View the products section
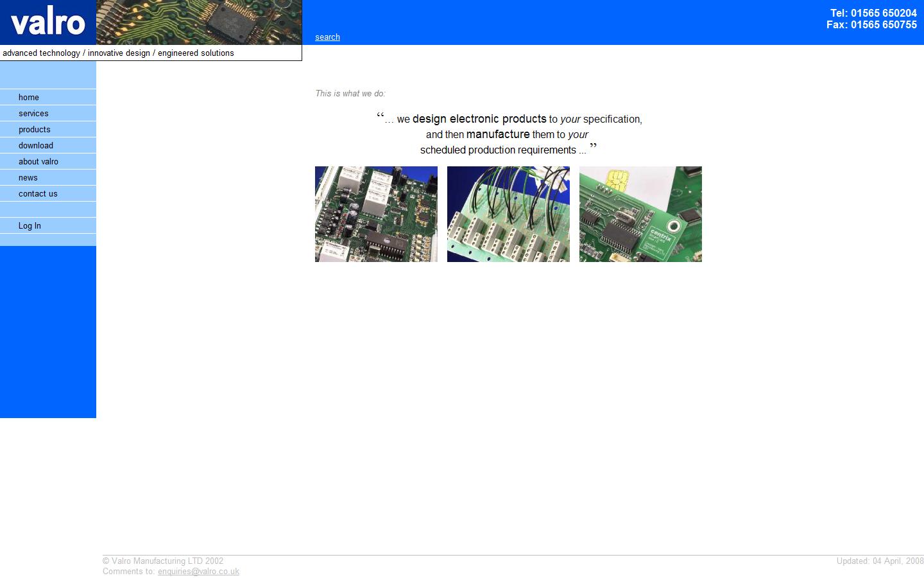The height and width of the screenshot is (578, 924). 34,129
